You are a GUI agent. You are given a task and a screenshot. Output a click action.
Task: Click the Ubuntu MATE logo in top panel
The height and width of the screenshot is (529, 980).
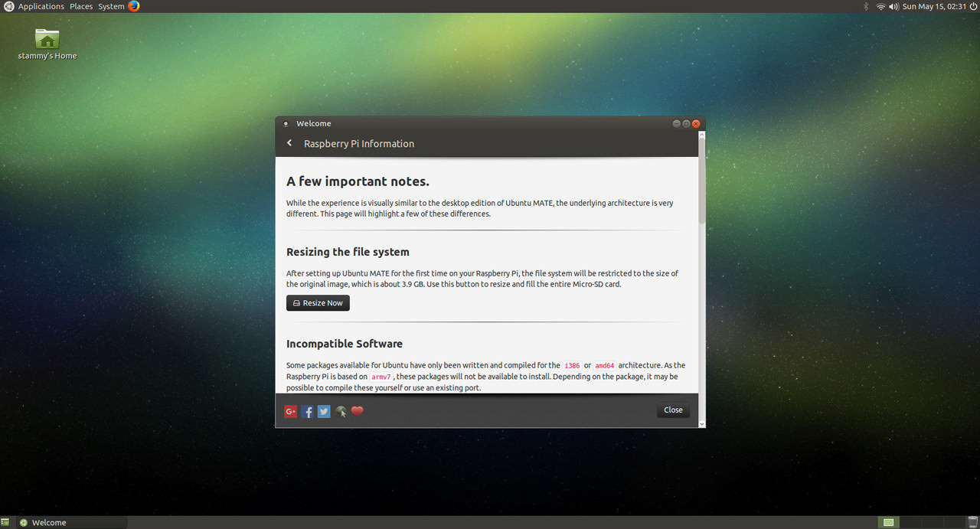click(8, 6)
